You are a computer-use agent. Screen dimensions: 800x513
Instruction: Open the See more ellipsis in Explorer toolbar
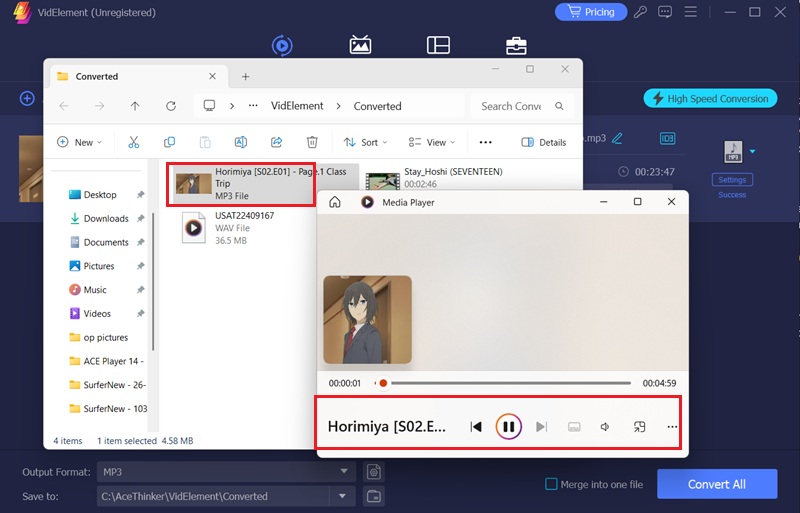point(486,142)
